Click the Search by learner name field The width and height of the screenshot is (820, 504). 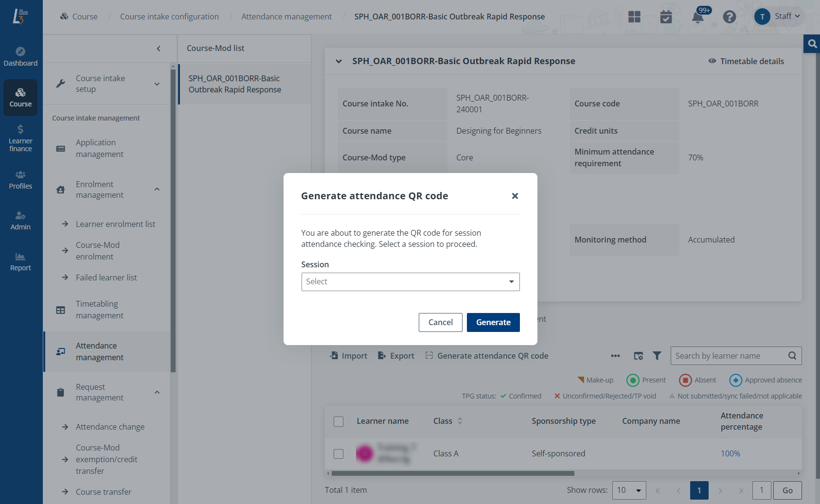pos(729,356)
